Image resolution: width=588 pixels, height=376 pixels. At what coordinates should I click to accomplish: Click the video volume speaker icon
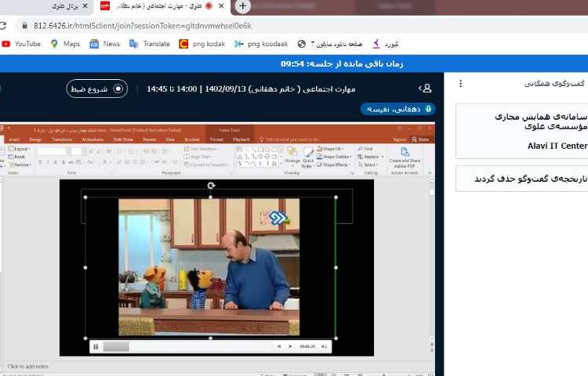(x=324, y=346)
